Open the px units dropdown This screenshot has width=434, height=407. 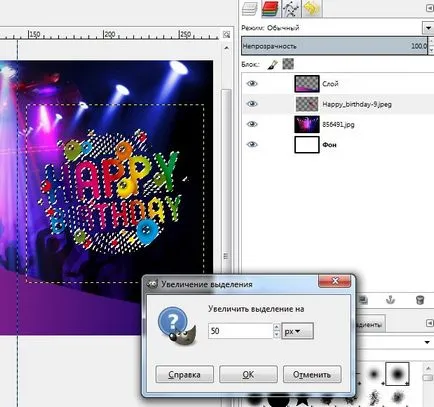click(x=297, y=331)
